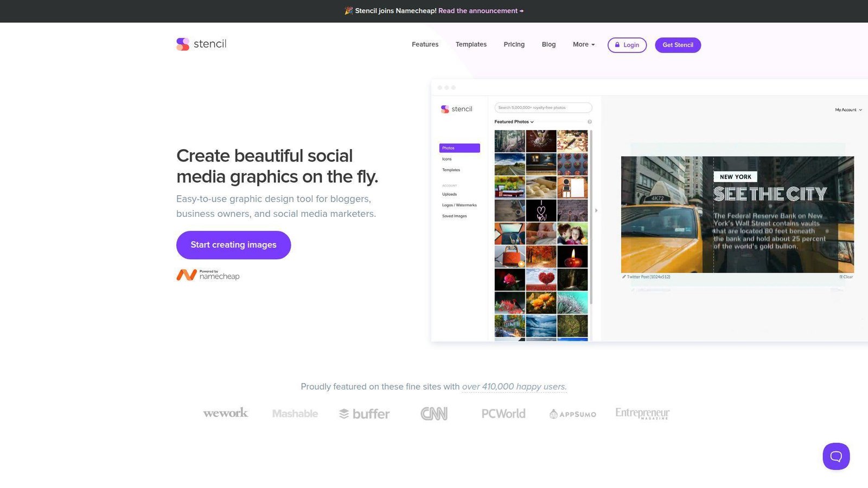This screenshot has width=868, height=488.
Task: Expand the More menu in the navigation
Action: [584, 44]
